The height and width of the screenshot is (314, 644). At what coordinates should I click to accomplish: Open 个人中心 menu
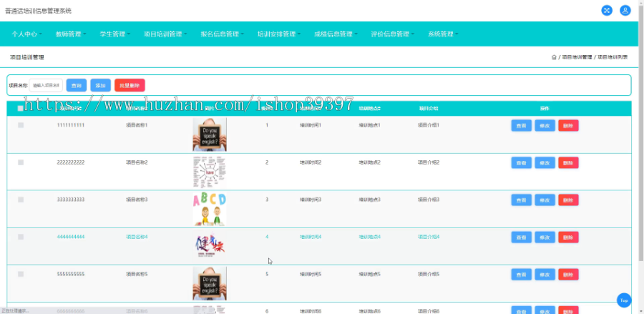26,34
